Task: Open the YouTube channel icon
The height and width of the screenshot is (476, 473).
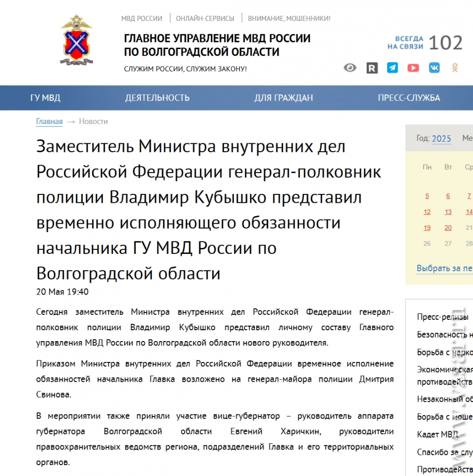Action: pos(413,68)
